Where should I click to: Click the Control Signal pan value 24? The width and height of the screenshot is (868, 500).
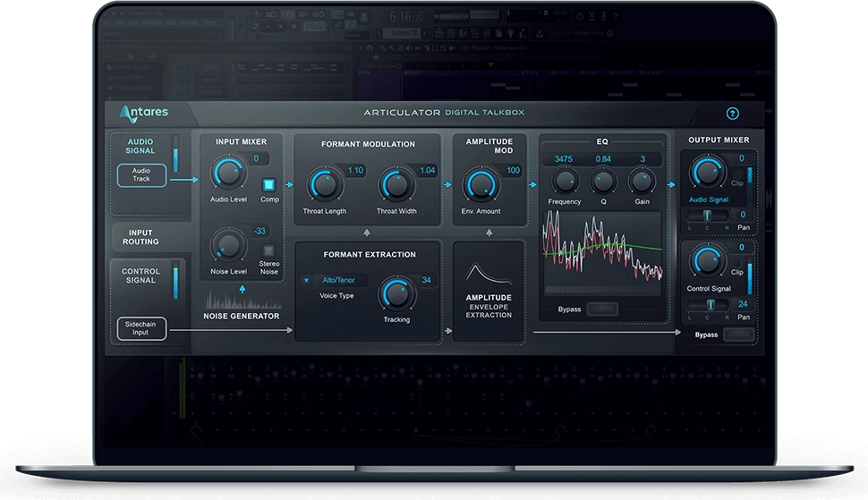tap(743, 303)
